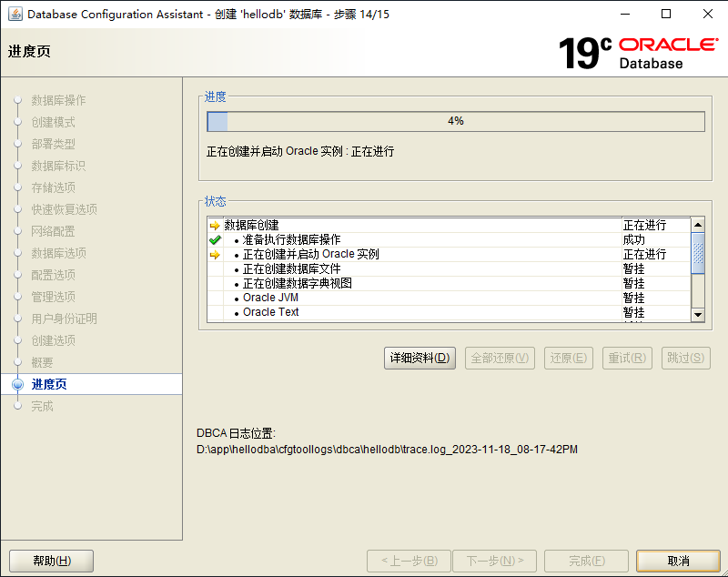The image size is (728, 577).
Task: Click the DBCA 日志位置 label
Action: 236,433
